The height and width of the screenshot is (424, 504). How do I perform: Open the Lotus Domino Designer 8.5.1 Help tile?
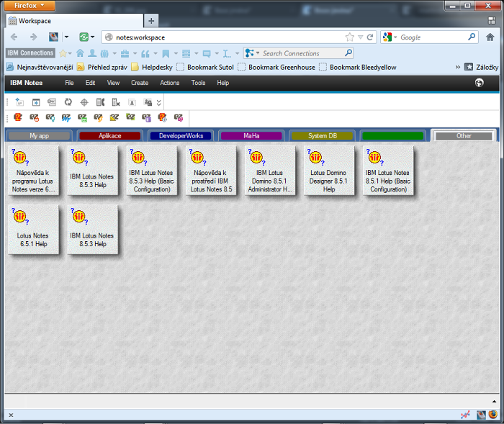329,171
